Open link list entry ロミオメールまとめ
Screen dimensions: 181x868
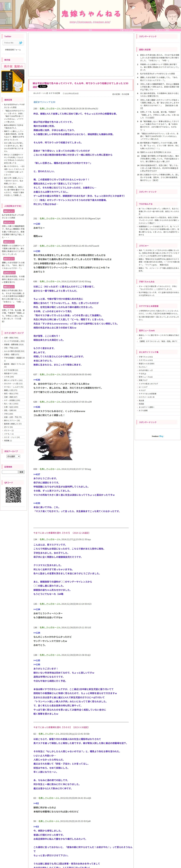[x=147, y=397]
